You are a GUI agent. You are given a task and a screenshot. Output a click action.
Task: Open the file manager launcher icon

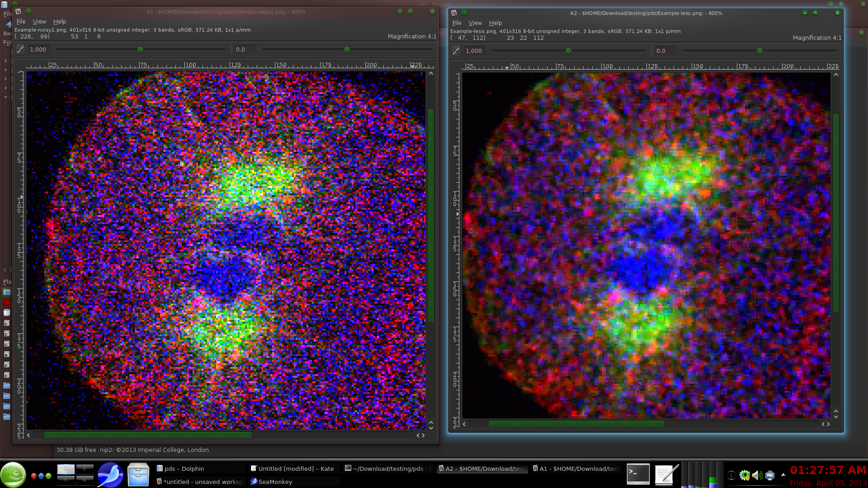[138, 474]
